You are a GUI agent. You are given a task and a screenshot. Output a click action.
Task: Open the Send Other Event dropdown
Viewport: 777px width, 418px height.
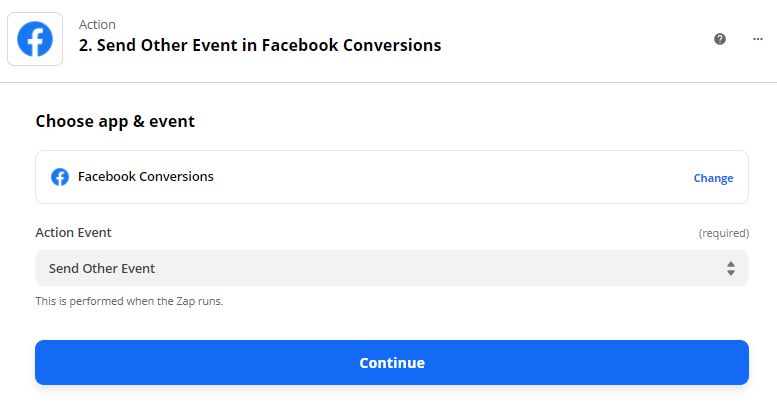click(391, 268)
